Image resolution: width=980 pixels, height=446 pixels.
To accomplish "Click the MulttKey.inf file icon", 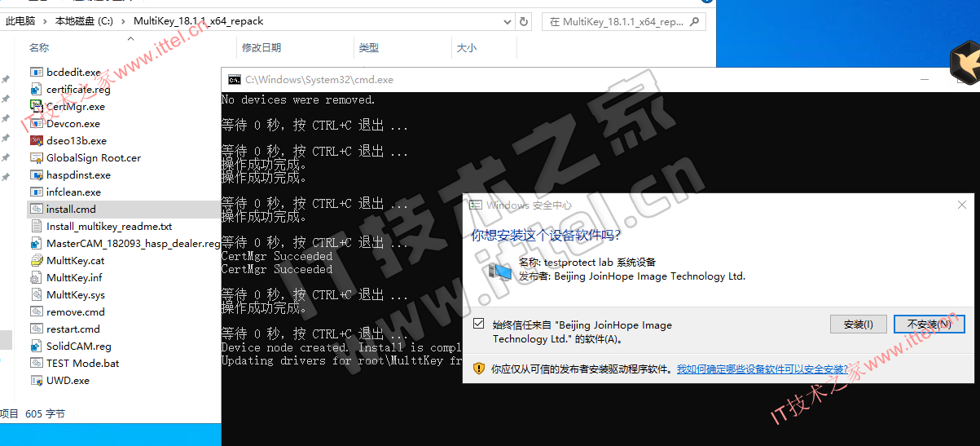I will click(x=36, y=277).
